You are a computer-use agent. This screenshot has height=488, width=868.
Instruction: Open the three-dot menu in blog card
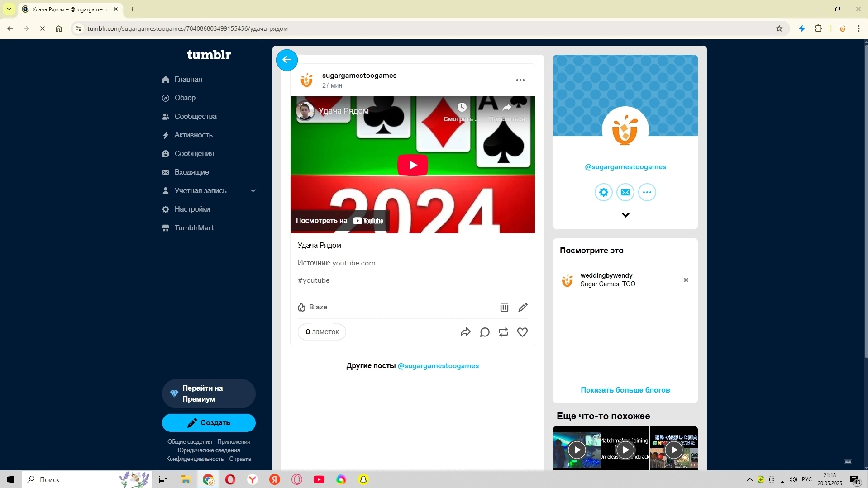click(647, 192)
